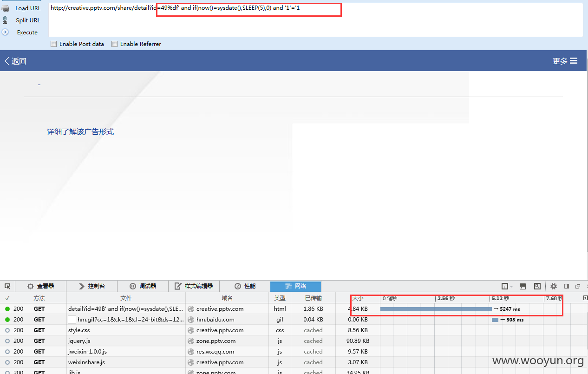Click the 5247 ms timeline bar
The width and height of the screenshot is (588, 374).
click(436, 309)
